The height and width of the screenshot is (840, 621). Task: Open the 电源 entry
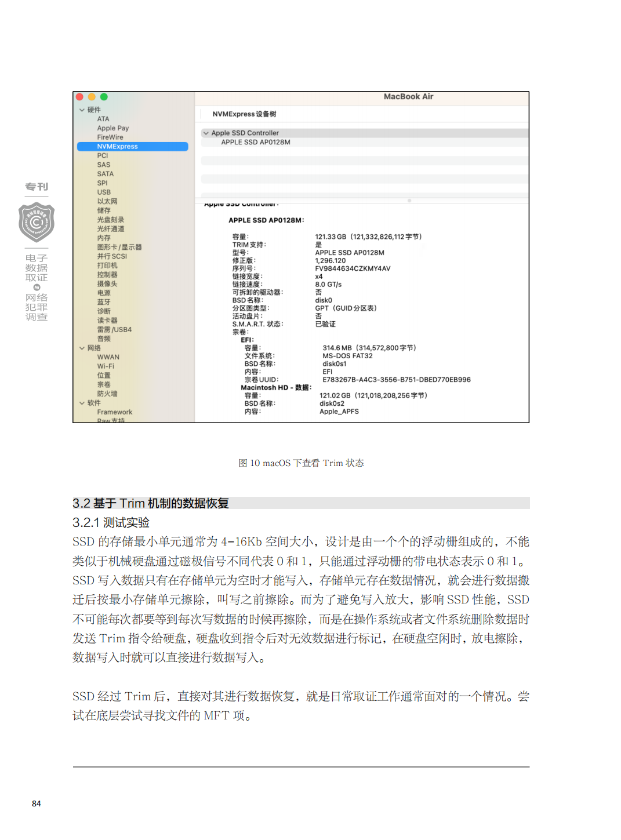coord(104,293)
